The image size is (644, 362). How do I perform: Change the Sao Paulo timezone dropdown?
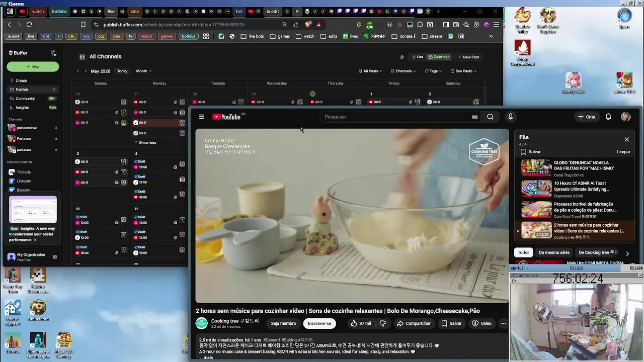click(463, 71)
